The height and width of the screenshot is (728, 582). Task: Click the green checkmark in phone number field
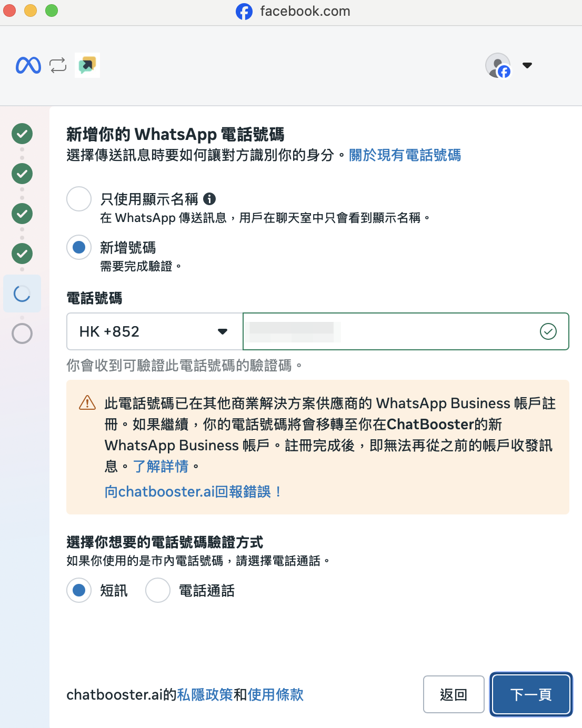click(x=548, y=331)
